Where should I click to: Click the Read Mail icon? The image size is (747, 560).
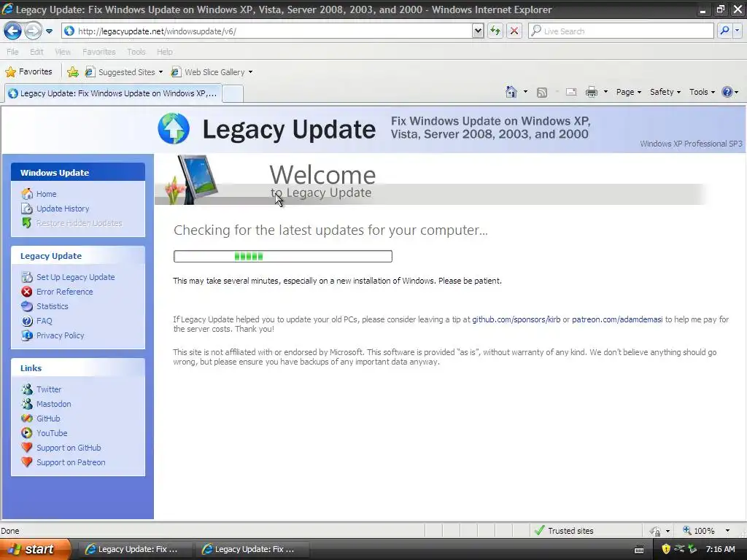tap(571, 93)
